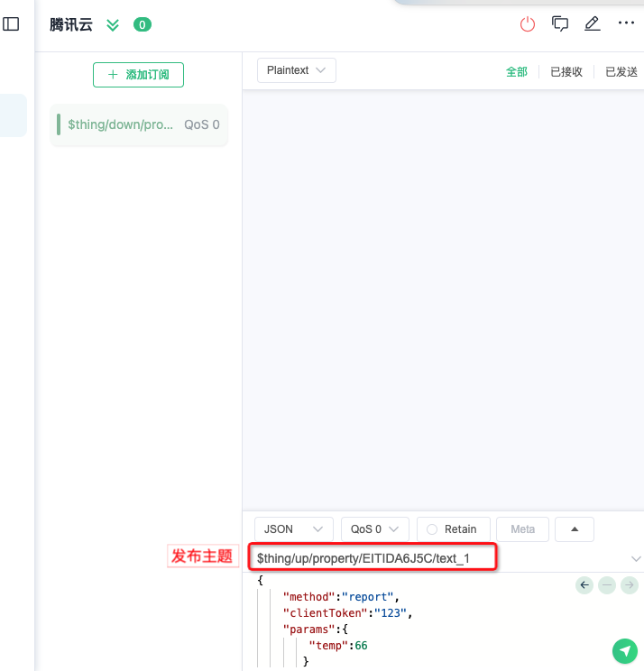The width and height of the screenshot is (644, 671).
Task: Click the Meta button
Action: tap(522, 529)
